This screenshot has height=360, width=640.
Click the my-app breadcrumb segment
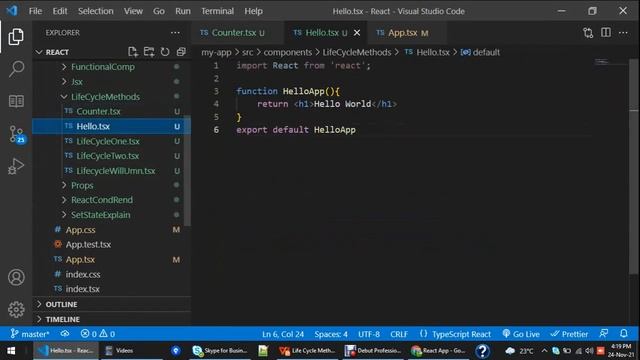(216, 52)
